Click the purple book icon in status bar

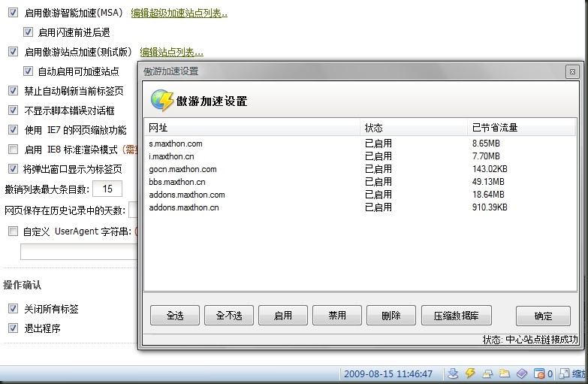pyautogui.click(x=522, y=373)
